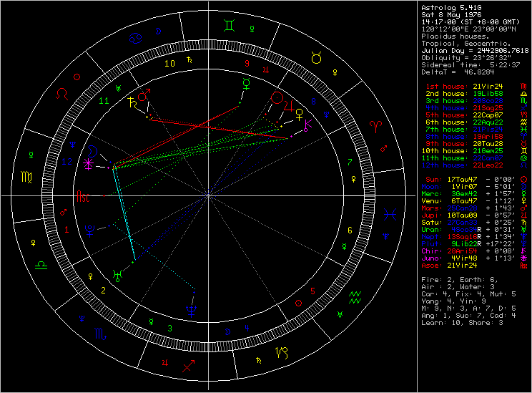This screenshot has width=532, height=393.
Task: Click the green house number 11 in the wheel
Action: 104,101
